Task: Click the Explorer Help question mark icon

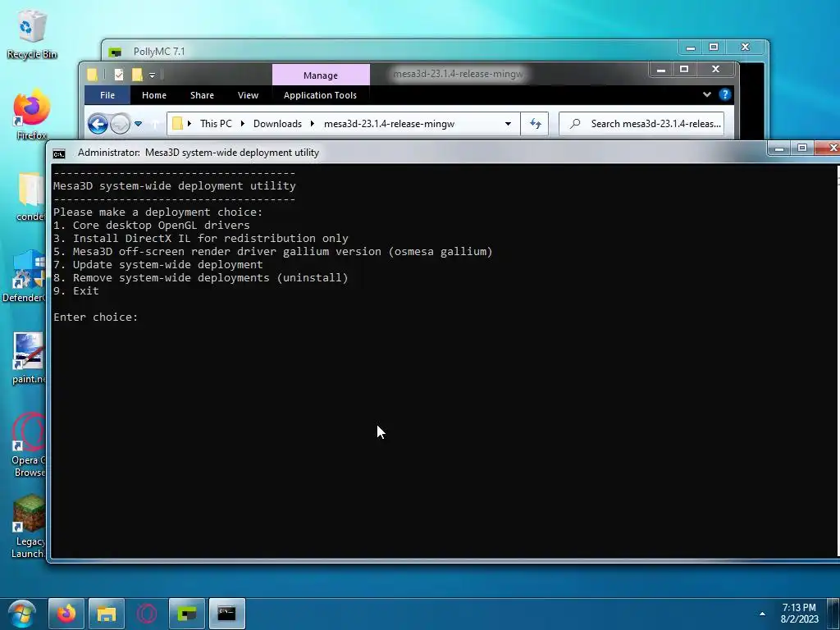Action: click(725, 95)
